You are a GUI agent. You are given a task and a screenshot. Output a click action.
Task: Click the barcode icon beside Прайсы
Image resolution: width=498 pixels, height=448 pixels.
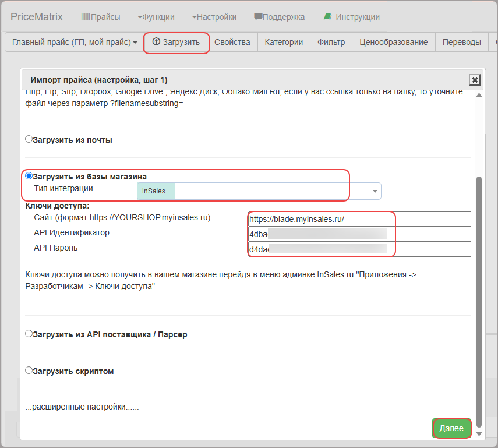86,16
